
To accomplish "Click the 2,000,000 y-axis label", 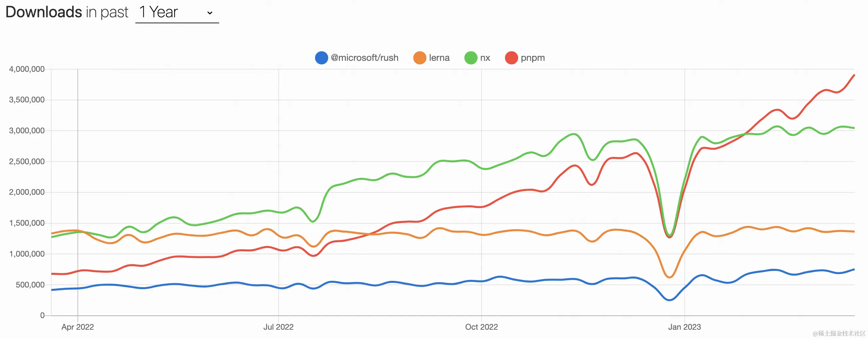I will click(x=27, y=192).
